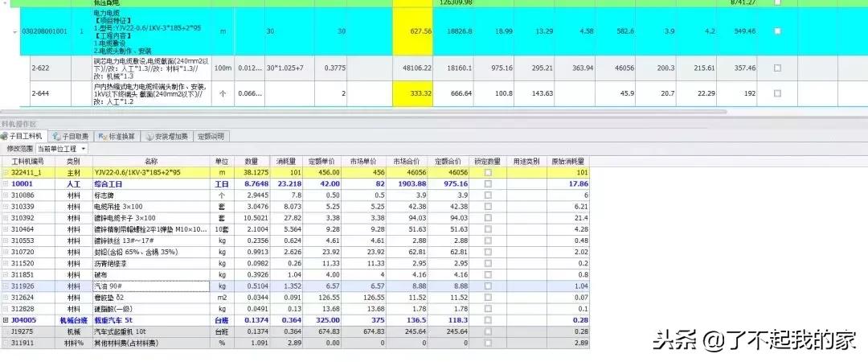
Task: Click the 市场单价 column header
Action: coord(363,162)
